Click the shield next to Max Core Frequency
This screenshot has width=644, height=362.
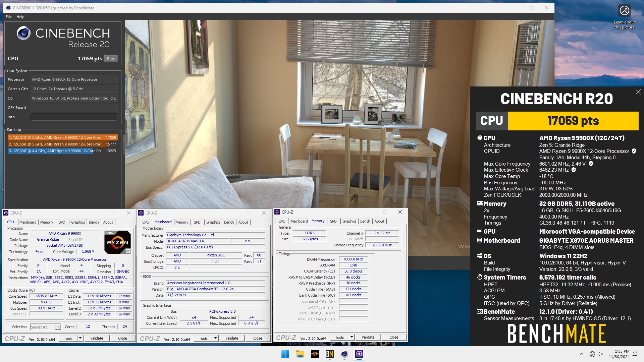(x=591, y=164)
